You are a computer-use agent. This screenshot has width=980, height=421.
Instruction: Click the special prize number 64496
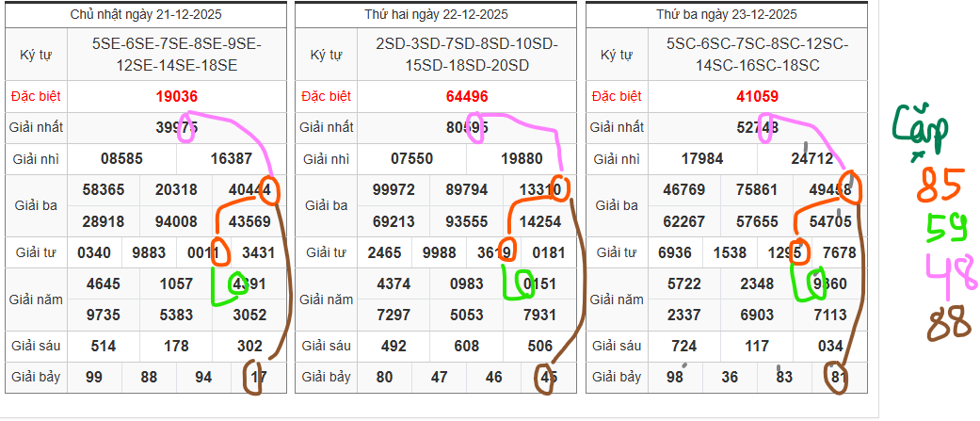(x=467, y=96)
